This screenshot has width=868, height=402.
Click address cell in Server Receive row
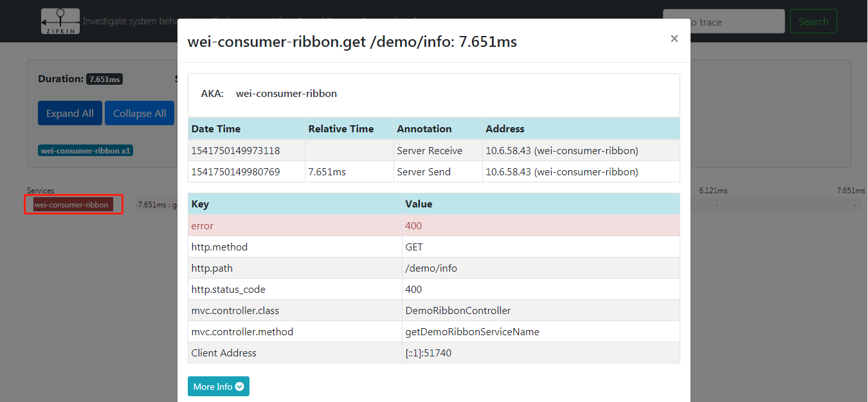tap(581, 150)
